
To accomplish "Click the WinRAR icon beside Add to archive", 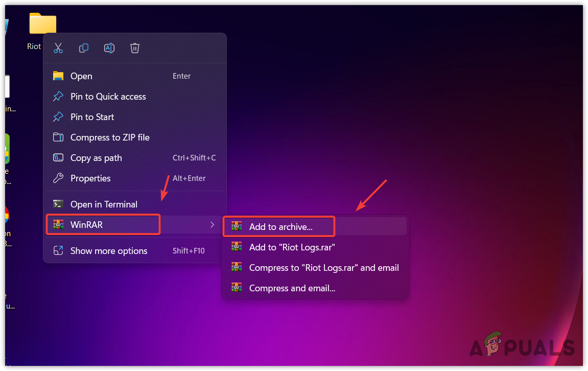I will coord(237,226).
